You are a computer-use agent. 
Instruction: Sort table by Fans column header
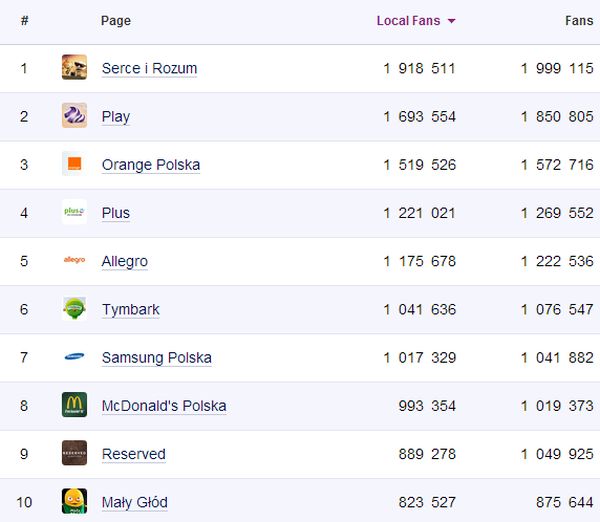(x=579, y=21)
